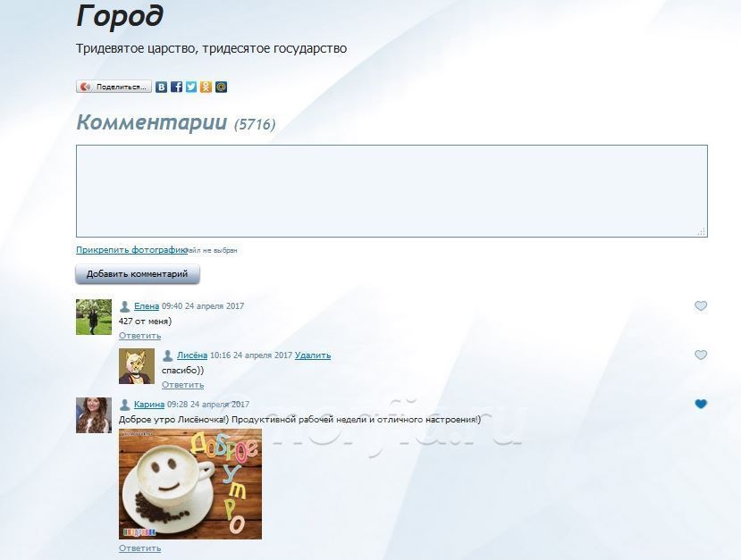Screen dimensions: 741x560
Task: Share the page on VKontakte
Action: click(161, 87)
